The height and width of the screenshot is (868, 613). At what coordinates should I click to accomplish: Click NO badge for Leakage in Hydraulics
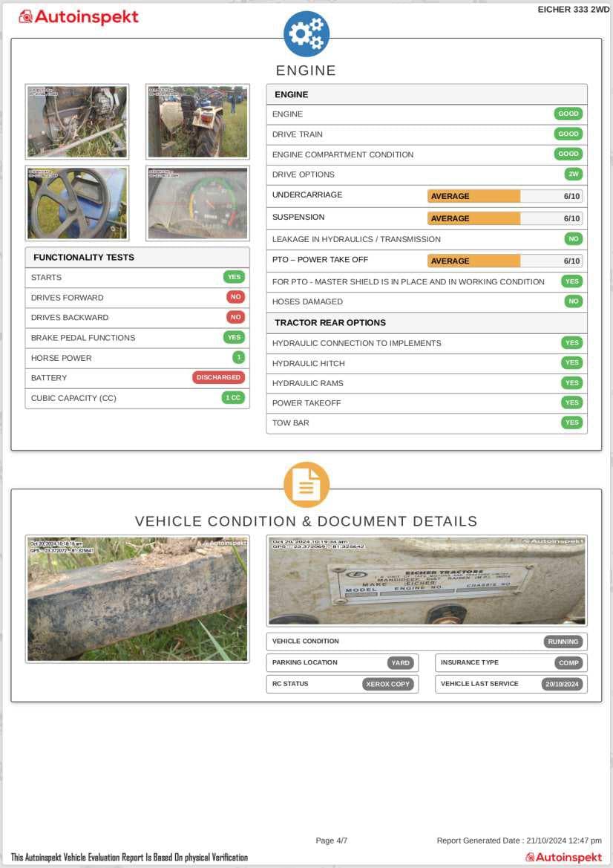(x=573, y=239)
